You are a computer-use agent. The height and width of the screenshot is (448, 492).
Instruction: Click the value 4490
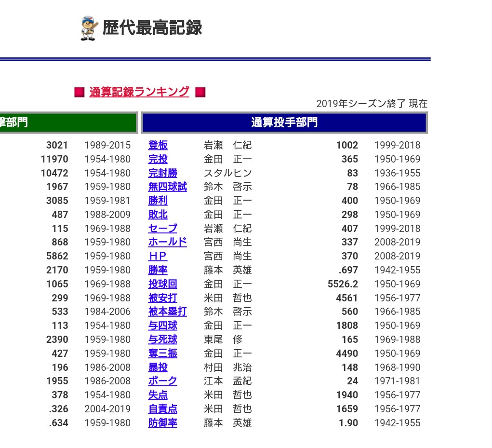347,353
